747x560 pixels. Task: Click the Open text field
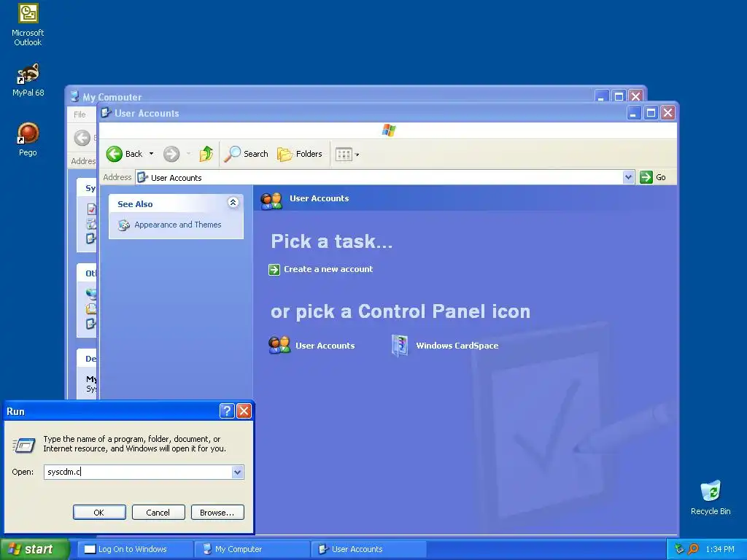pyautogui.click(x=138, y=472)
